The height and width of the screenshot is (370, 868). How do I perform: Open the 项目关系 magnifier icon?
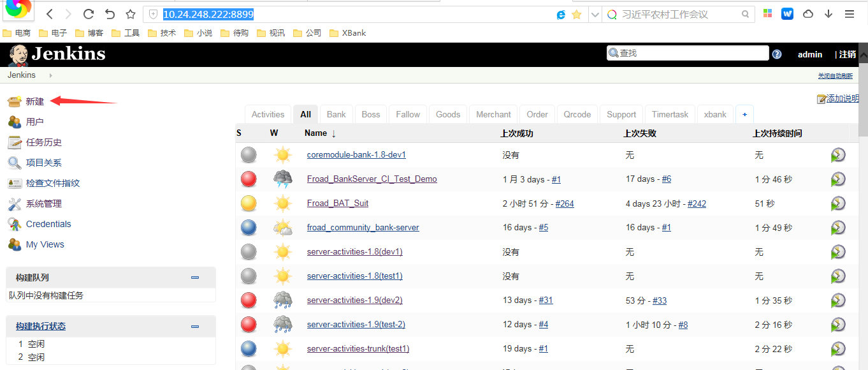pos(15,163)
